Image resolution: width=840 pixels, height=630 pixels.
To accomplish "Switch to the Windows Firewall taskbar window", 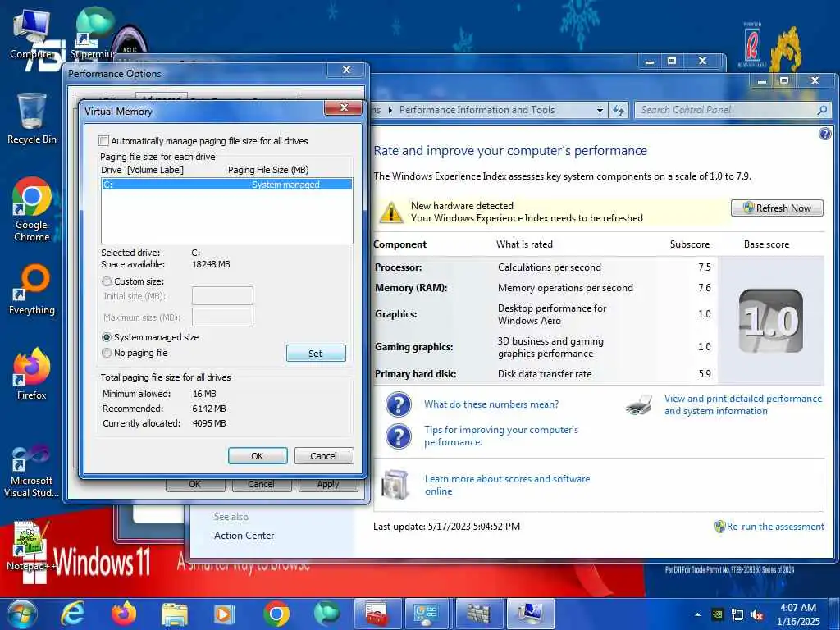I will tap(478, 614).
